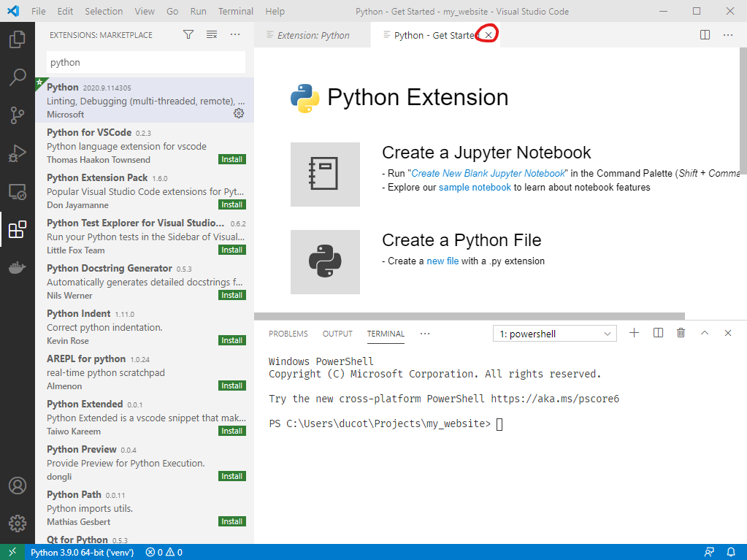Maximize terminal panel with up chevron
Viewport: 747px width, 560px height.
click(705, 333)
